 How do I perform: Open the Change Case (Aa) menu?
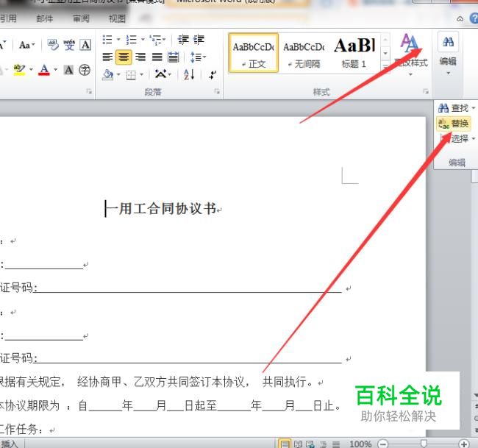pos(26,46)
